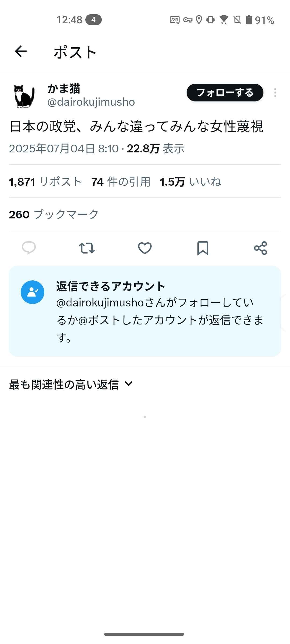Tap the 22.8万 表示 view count

(x=155, y=149)
